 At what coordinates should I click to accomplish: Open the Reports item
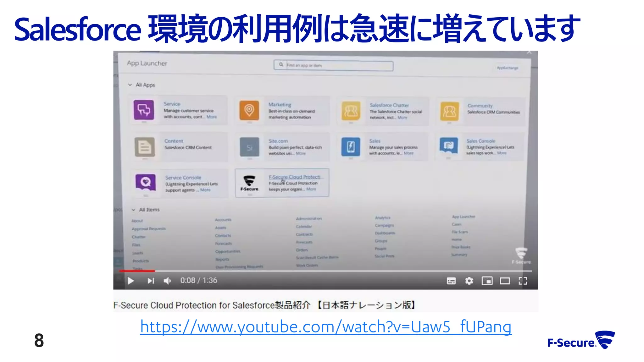(x=222, y=259)
